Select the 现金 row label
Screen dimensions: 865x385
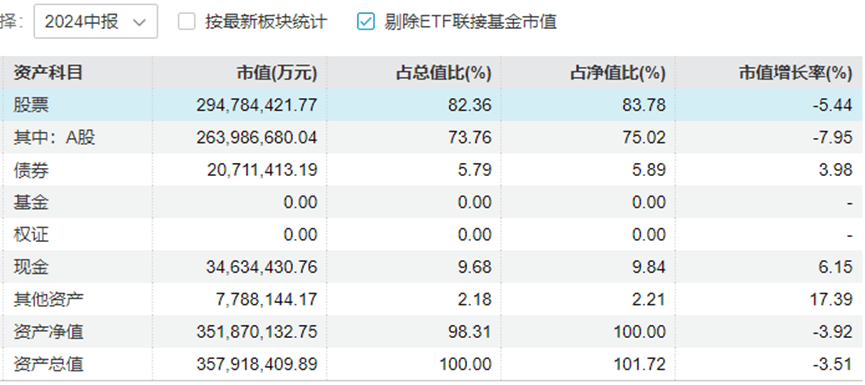click(x=31, y=268)
